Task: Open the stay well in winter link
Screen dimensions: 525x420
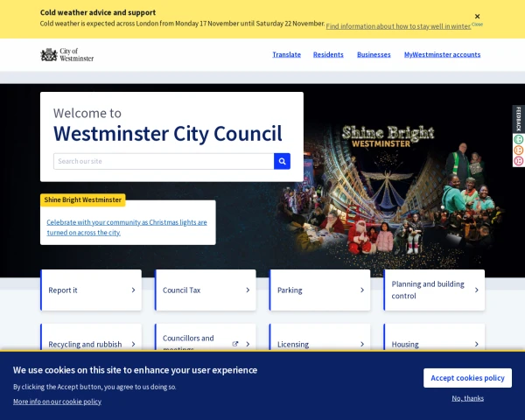Action: pos(398,26)
